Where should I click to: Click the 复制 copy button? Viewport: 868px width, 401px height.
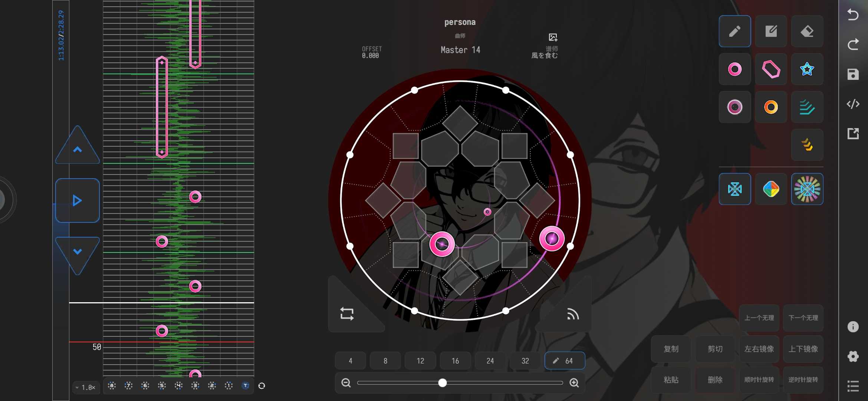671,349
